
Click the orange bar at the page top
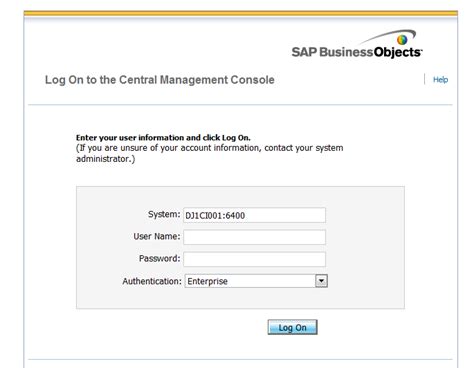pos(241,13)
